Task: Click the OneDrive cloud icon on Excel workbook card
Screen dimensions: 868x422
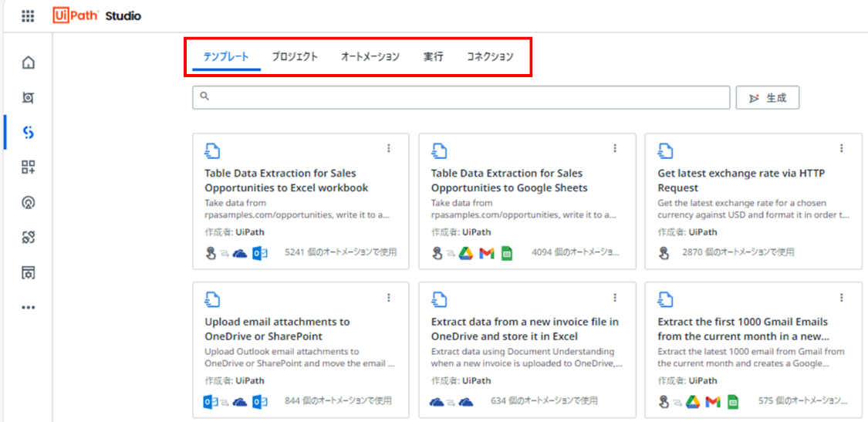Action: 240,253
